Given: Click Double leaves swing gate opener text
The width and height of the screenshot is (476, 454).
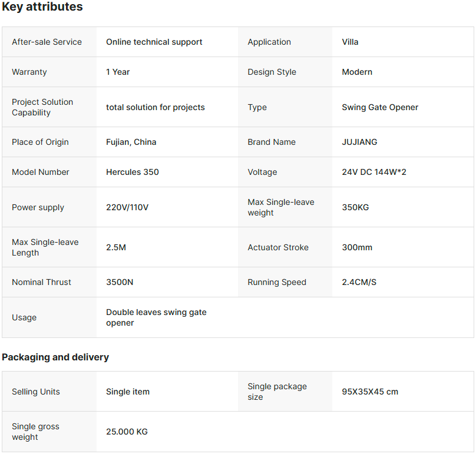Looking at the screenshot, I should click(x=156, y=317).
